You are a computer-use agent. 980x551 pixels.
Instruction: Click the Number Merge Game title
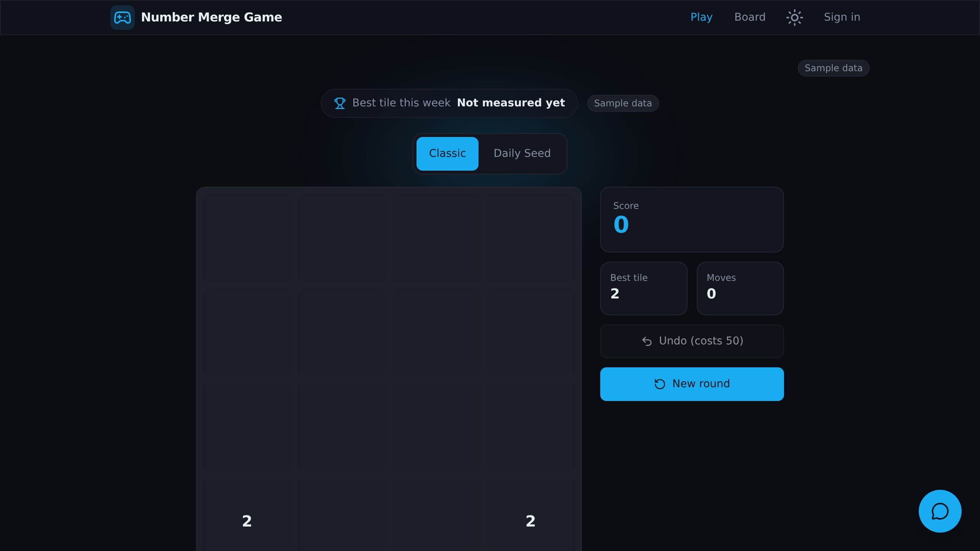[211, 17]
